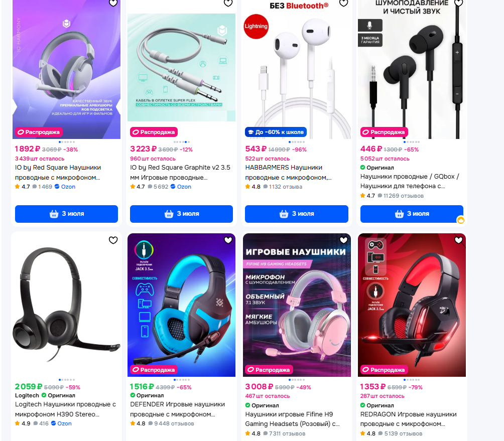Click the heart on REDRAGON red headset
504x441 pixels.
point(459,240)
